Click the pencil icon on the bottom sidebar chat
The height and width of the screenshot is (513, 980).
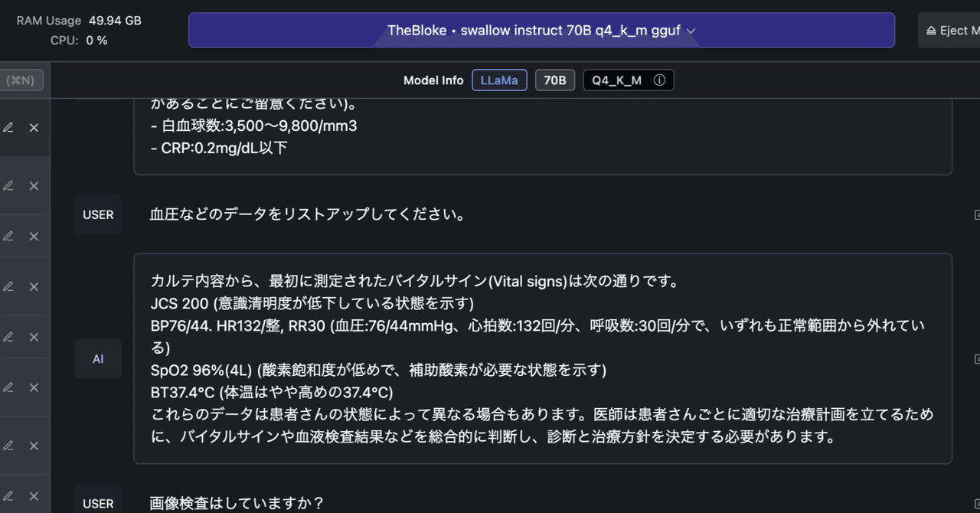8,495
